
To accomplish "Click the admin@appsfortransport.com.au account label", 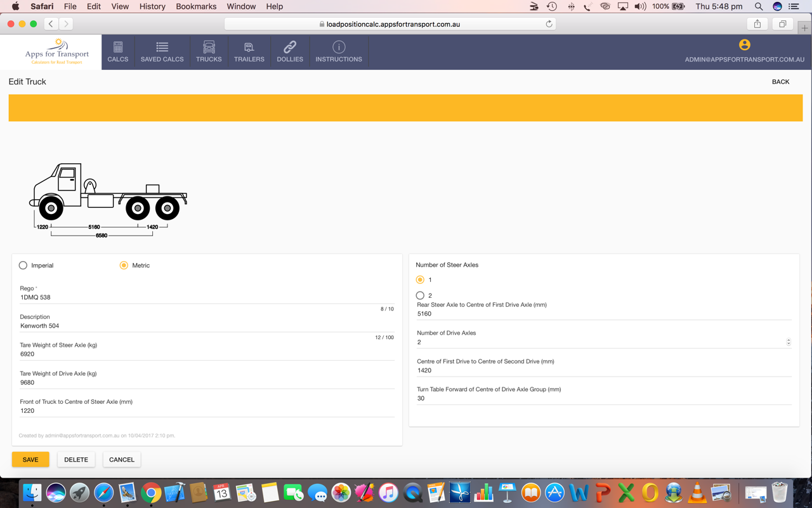I will 745,59.
